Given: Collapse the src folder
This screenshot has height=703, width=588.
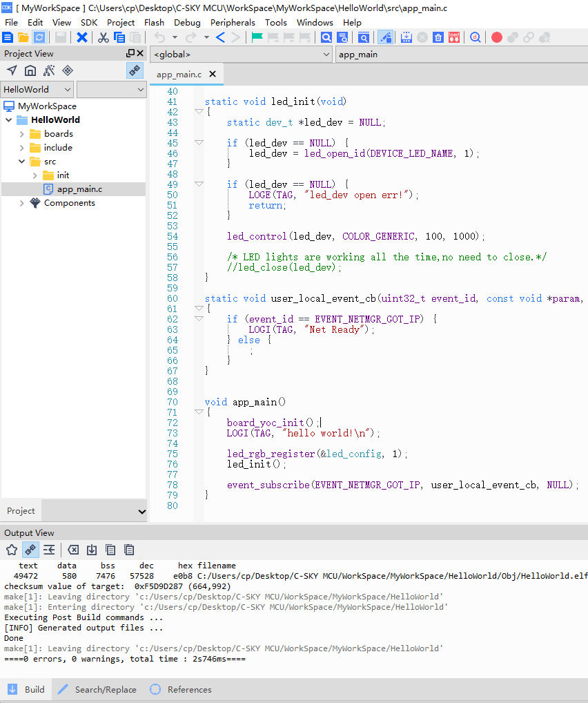Looking at the screenshot, I should pyautogui.click(x=21, y=162).
